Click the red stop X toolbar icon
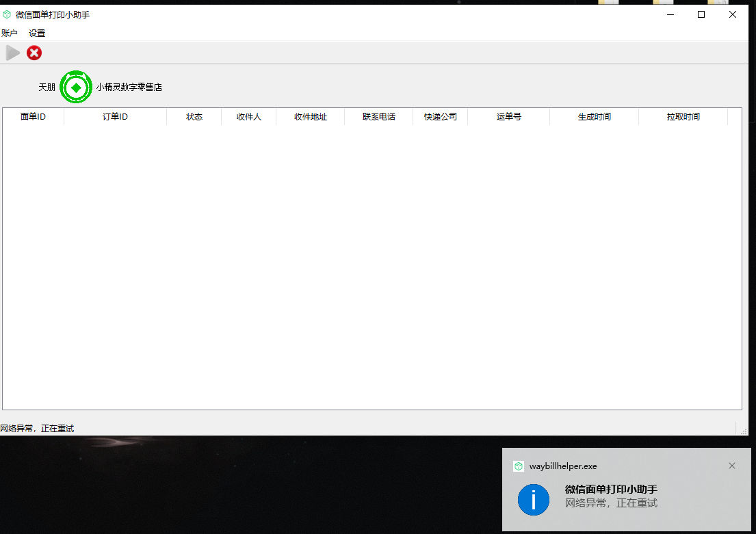Screen dimensions: 756x534 click(34, 53)
